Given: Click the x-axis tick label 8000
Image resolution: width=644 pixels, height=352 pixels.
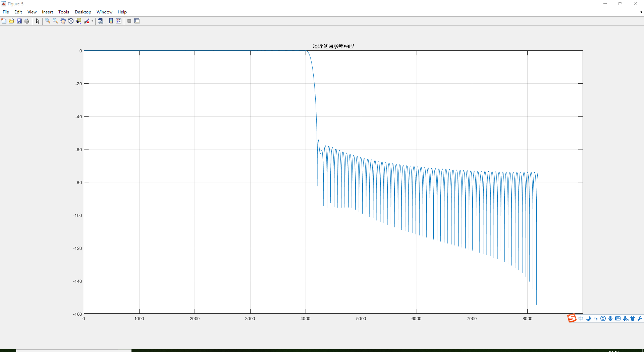Looking at the screenshot, I should coord(527,318).
